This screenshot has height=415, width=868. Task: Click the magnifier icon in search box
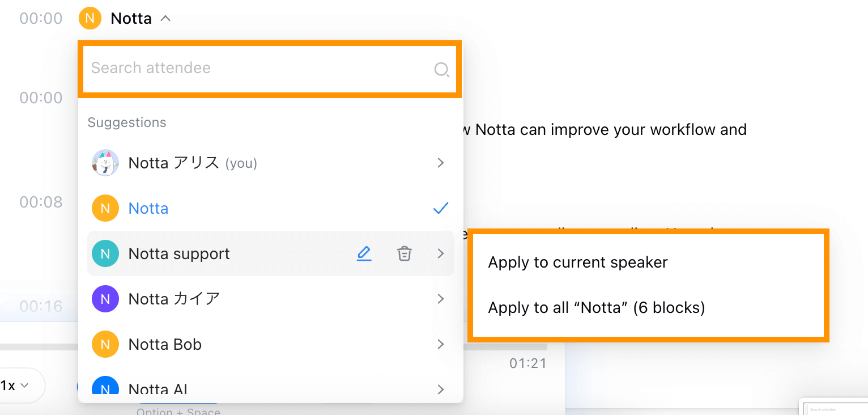tap(441, 70)
